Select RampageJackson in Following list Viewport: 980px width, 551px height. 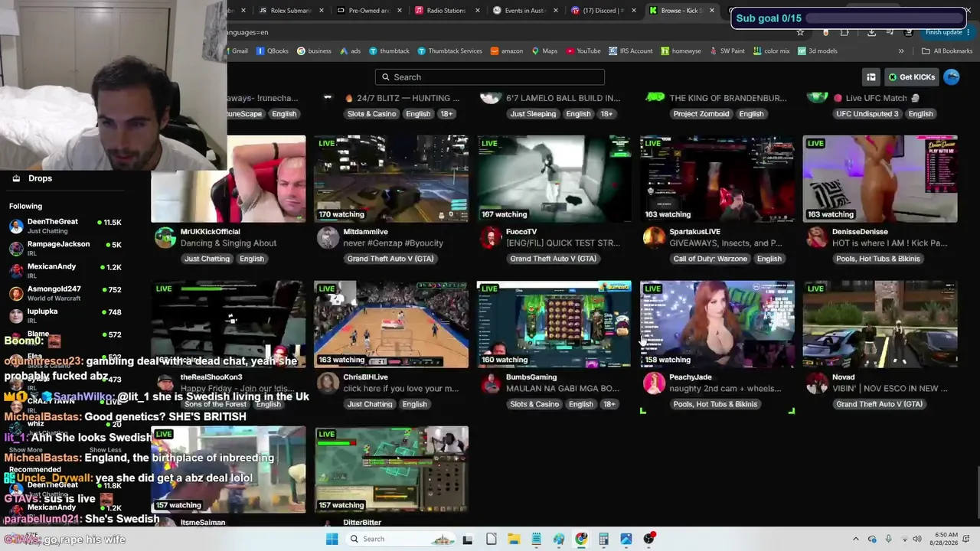[x=66, y=248]
